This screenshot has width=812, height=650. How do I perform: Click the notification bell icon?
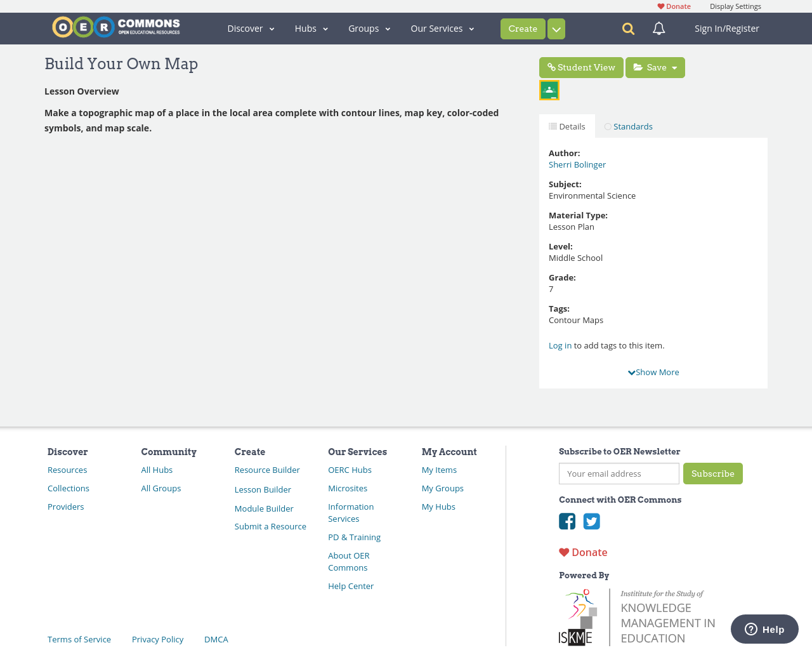[658, 28]
